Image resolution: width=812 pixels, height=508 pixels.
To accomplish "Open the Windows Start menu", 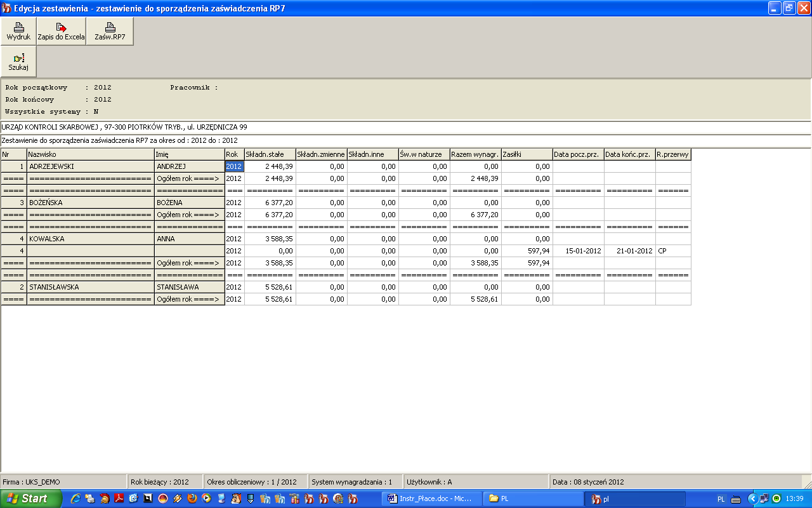I will click(31, 499).
